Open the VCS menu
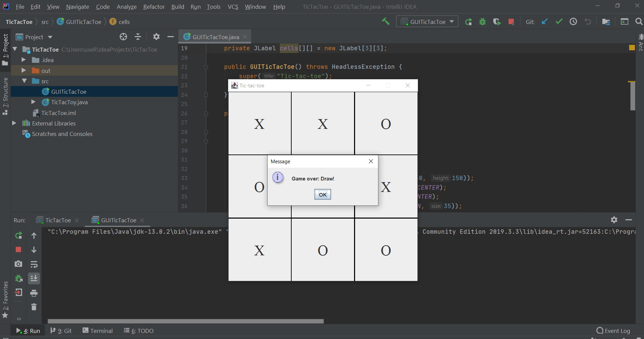This screenshot has width=644, height=339. pyautogui.click(x=233, y=7)
